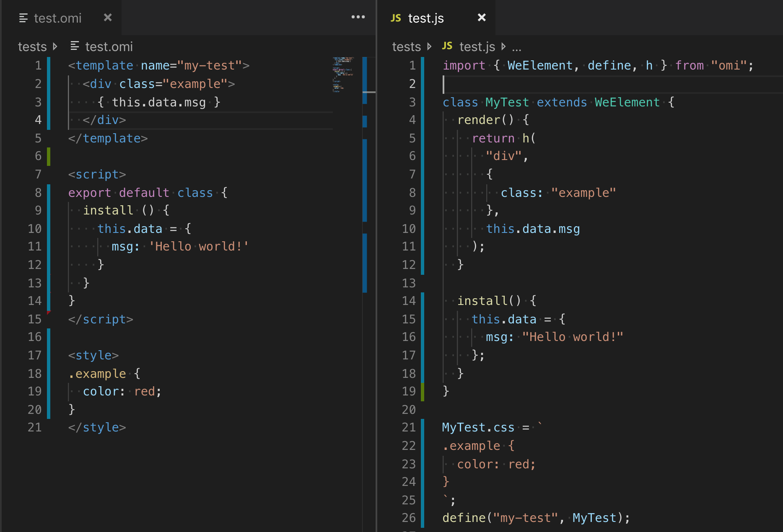
Task: Expand the breadcrumb arrow after test.js
Action: click(503, 46)
